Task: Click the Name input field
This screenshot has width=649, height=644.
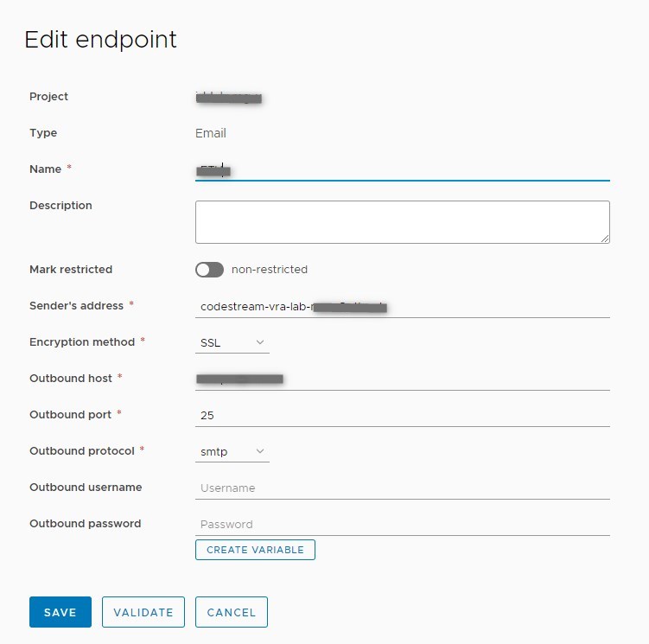Action: tap(402, 170)
